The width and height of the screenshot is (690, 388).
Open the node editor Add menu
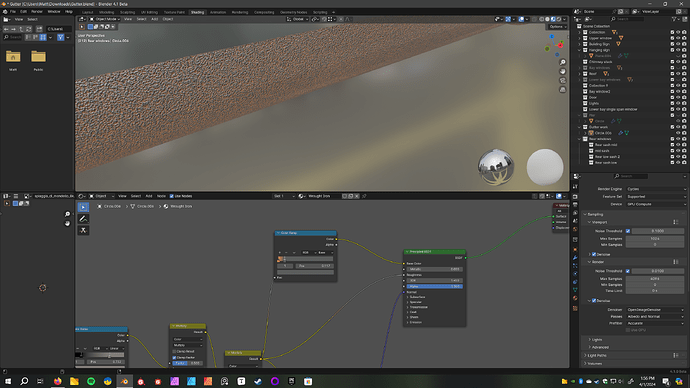click(149, 196)
